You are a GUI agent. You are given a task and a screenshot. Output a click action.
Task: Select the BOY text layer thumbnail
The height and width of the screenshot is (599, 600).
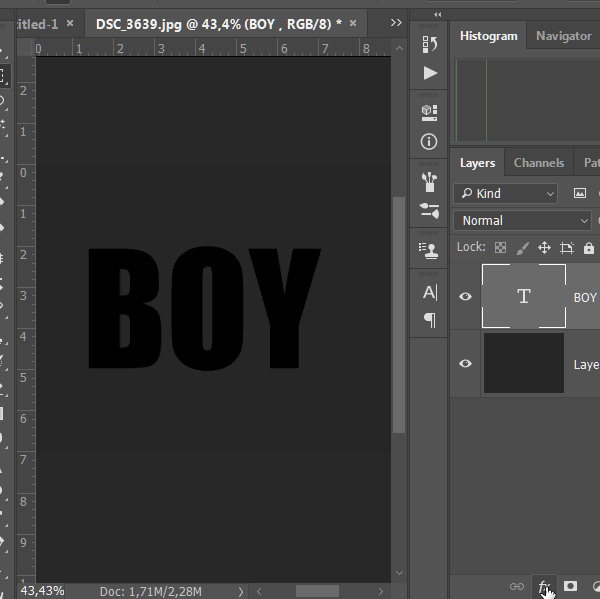[524, 296]
